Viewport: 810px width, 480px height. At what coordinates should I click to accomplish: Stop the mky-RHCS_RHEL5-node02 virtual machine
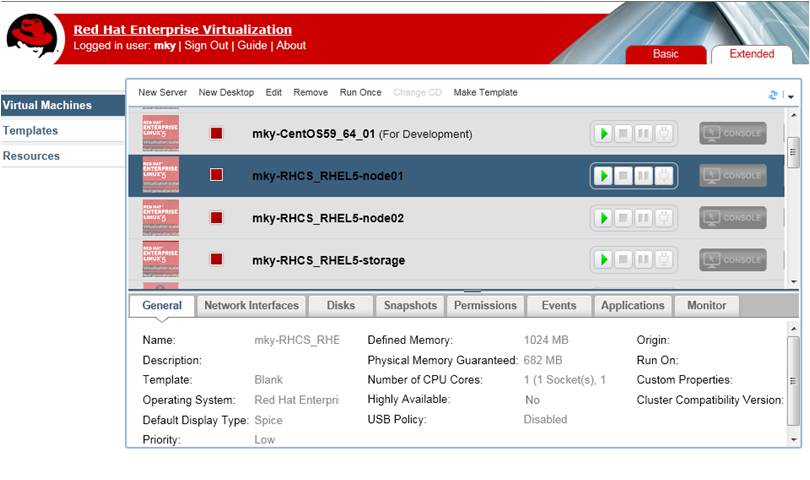(623, 218)
